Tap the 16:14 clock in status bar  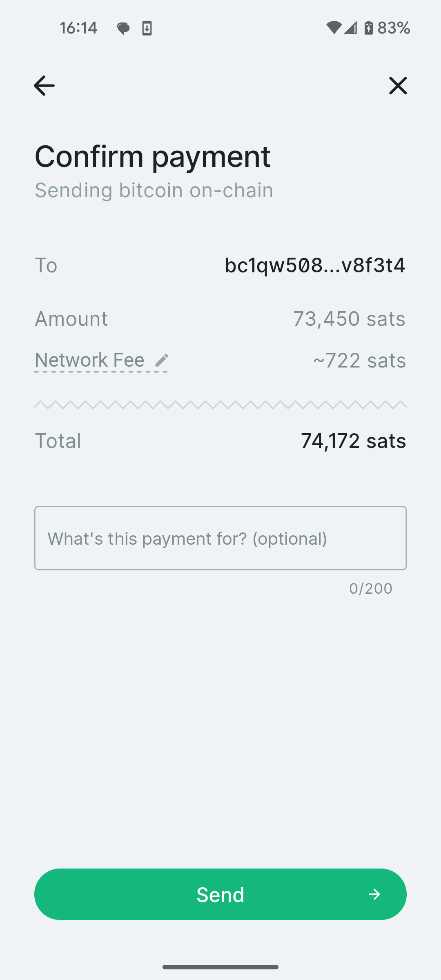[78, 28]
